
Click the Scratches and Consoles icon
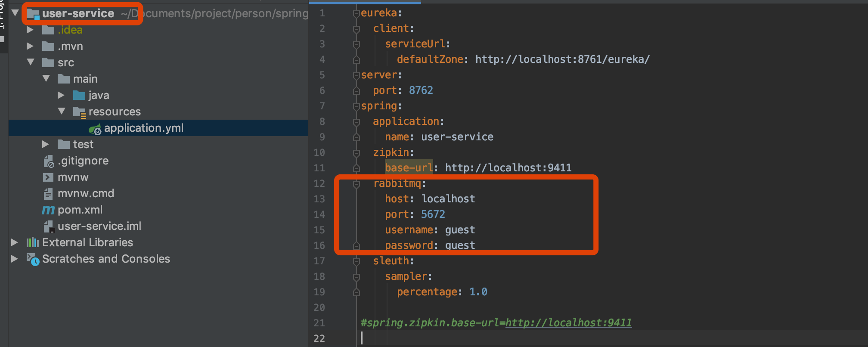33,259
